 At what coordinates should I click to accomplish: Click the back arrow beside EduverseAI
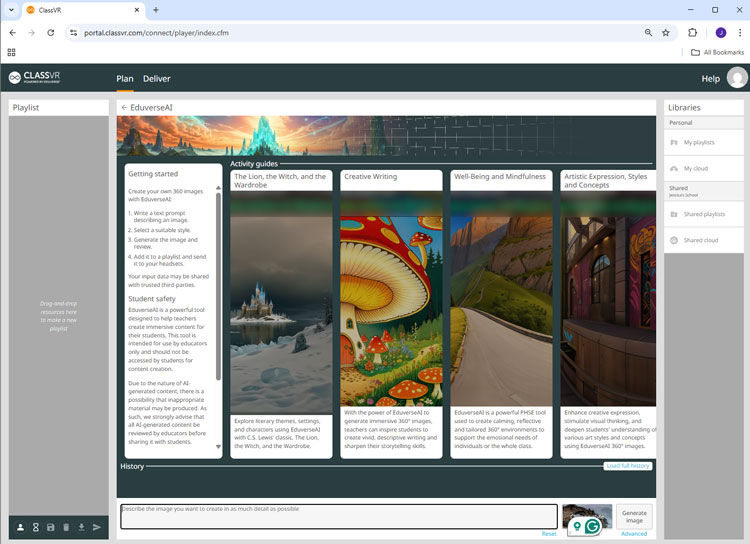point(124,107)
